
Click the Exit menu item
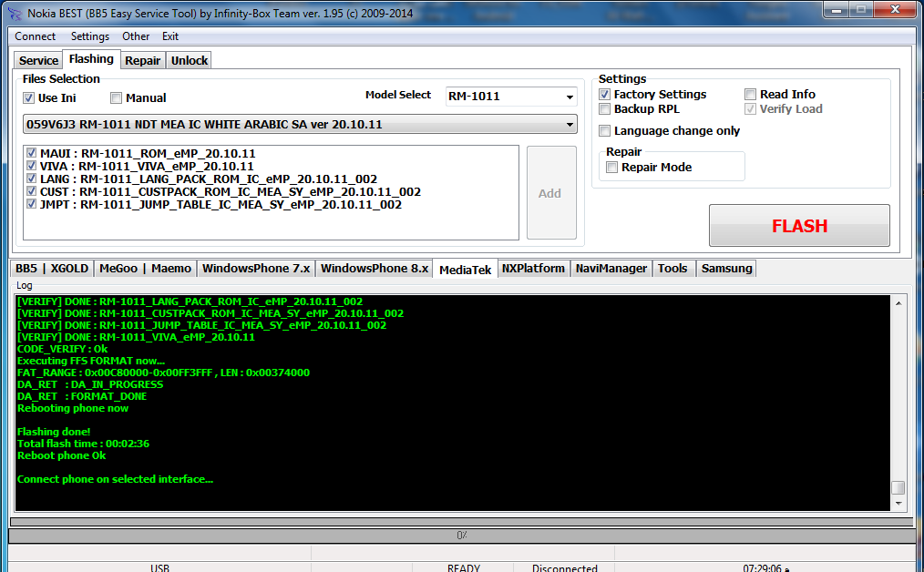[x=170, y=36]
